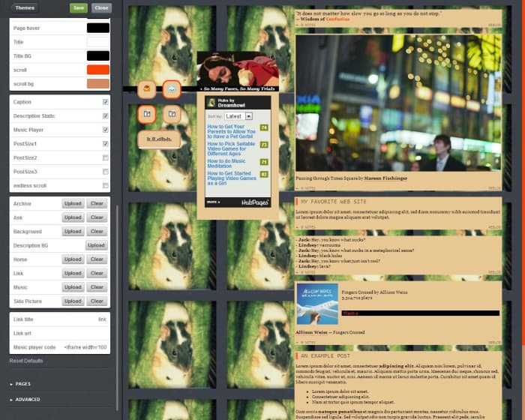Toggle the Description Static checkbox
The image size is (525, 420).
pyautogui.click(x=106, y=116)
